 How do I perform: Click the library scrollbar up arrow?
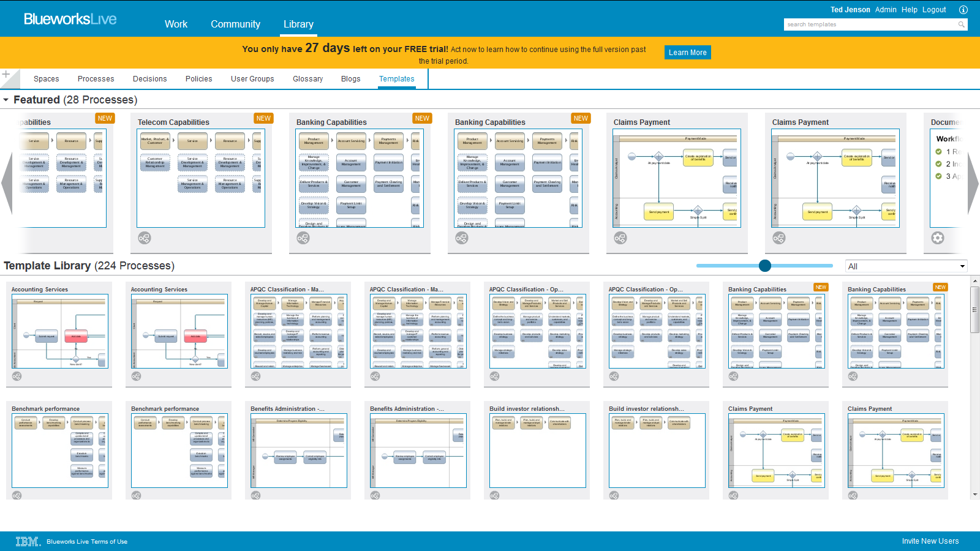975,281
